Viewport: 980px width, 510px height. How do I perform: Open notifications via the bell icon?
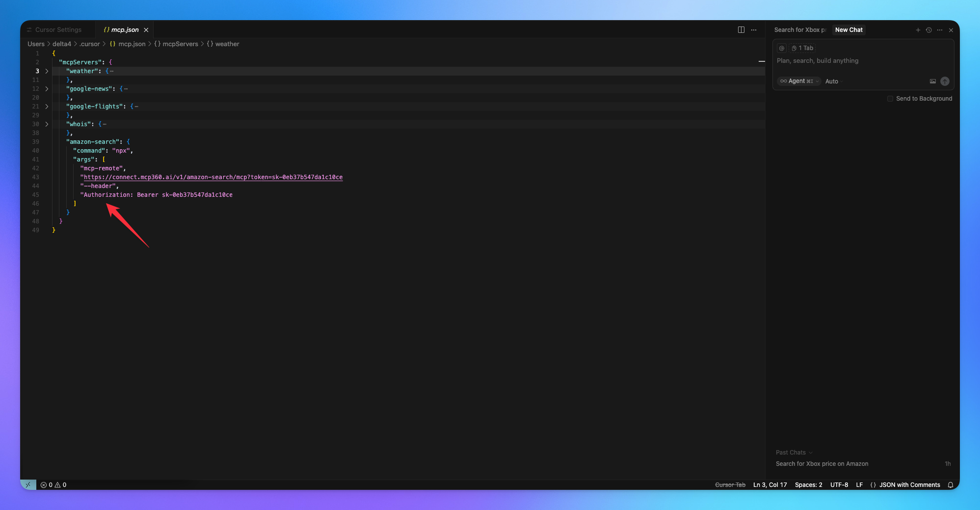pyautogui.click(x=951, y=484)
